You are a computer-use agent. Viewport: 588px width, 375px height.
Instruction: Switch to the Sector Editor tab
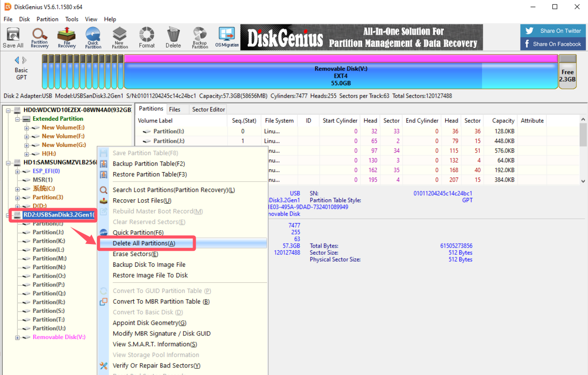pyautogui.click(x=209, y=109)
